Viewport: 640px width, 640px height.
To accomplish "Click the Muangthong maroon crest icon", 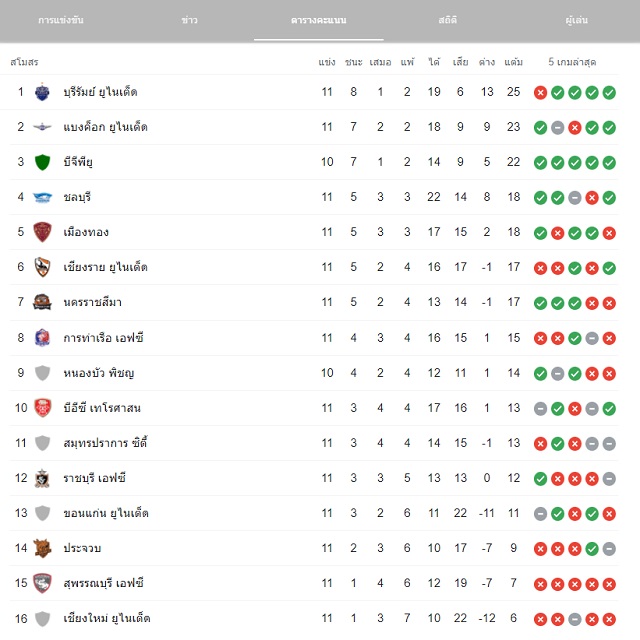I will click(42, 232).
